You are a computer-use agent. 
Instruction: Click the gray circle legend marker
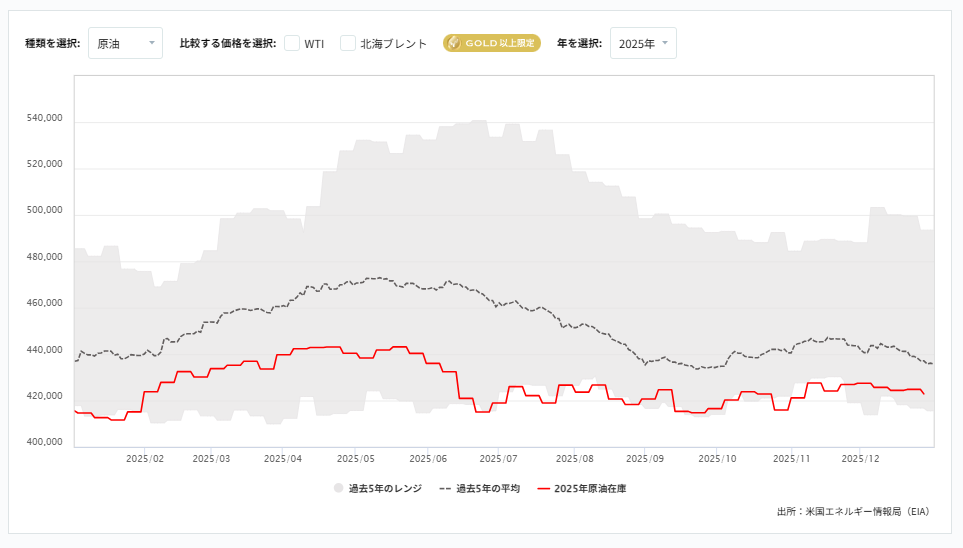(x=338, y=488)
